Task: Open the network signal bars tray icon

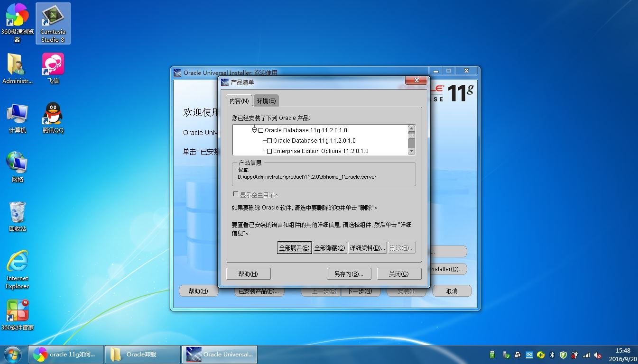Action: (586, 355)
